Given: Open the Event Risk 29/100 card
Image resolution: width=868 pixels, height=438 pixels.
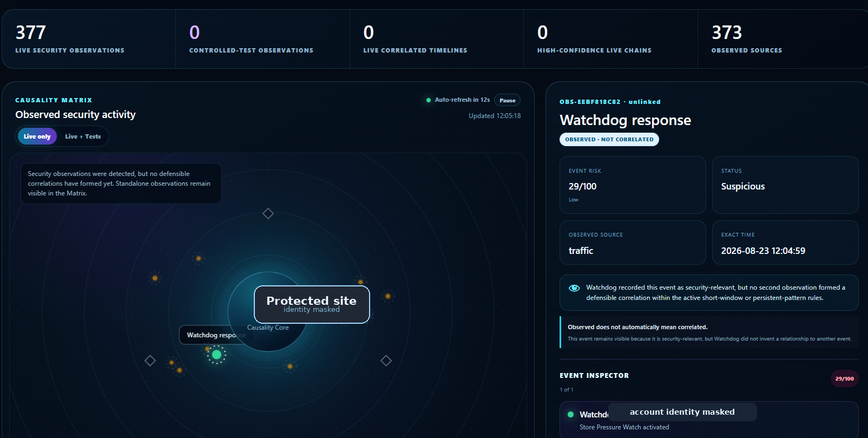Looking at the screenshot, I should pos(633,185).
